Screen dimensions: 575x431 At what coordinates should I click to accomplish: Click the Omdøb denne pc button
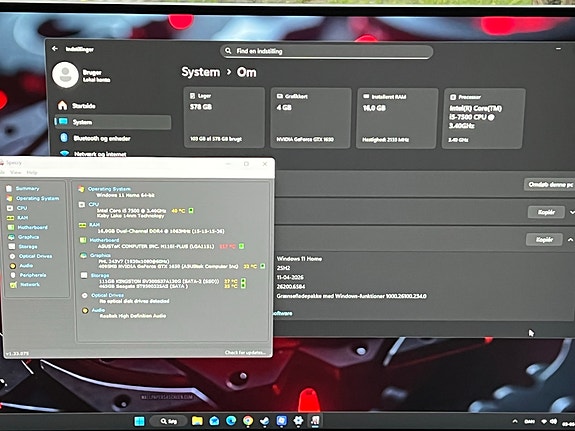click(550, 185)
